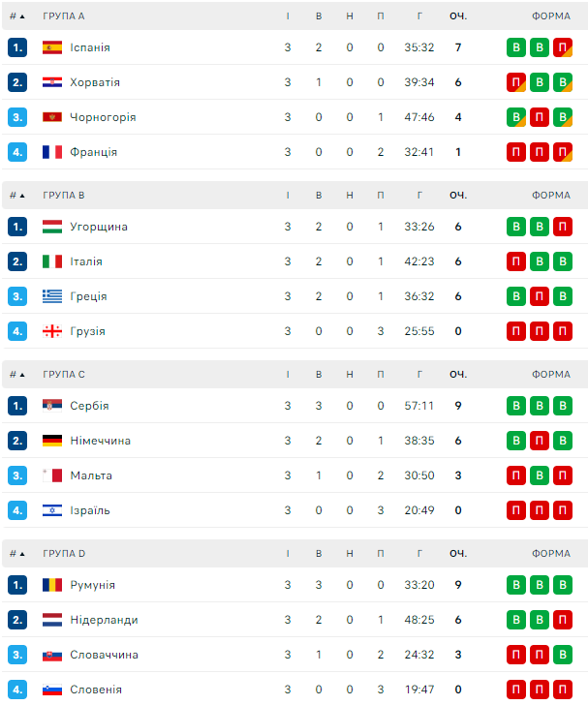Sort Група A by ОЧ. column
Image resolution: width=588 pixels, height=705 pixels.
point(458,16)
